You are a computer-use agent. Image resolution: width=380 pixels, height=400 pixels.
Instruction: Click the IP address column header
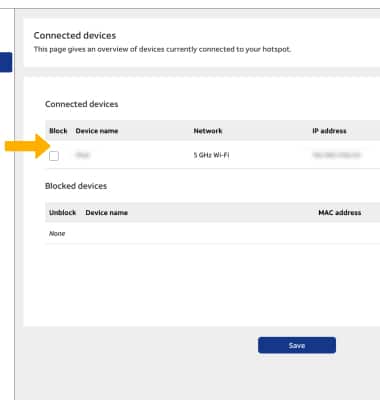pyautogui.click(x=329, y=131)
